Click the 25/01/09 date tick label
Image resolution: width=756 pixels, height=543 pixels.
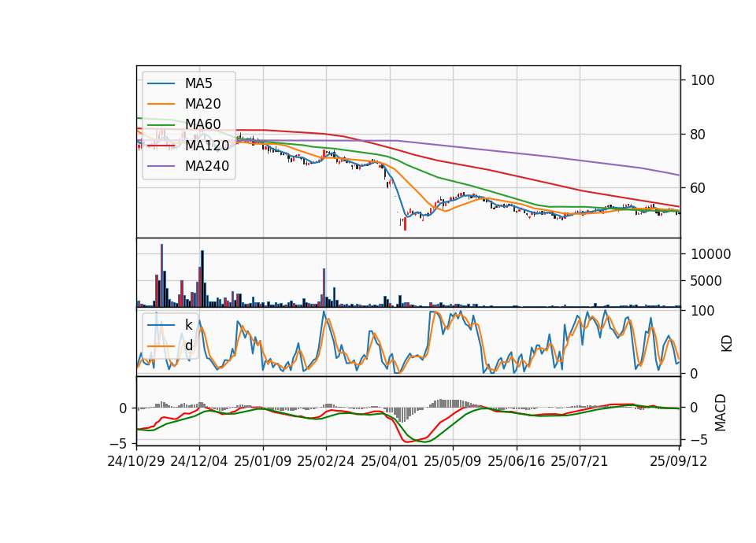[x=263, y=461]
